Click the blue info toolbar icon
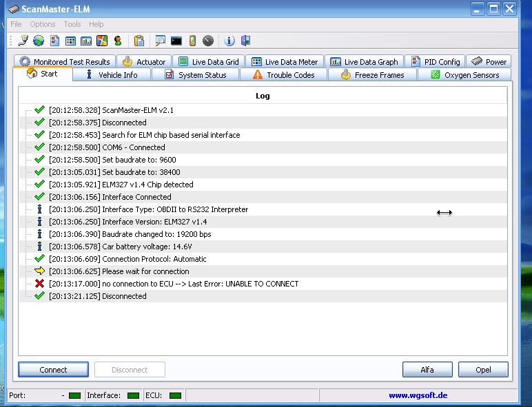This screenshot has width=532, height=407. [229, 41]
